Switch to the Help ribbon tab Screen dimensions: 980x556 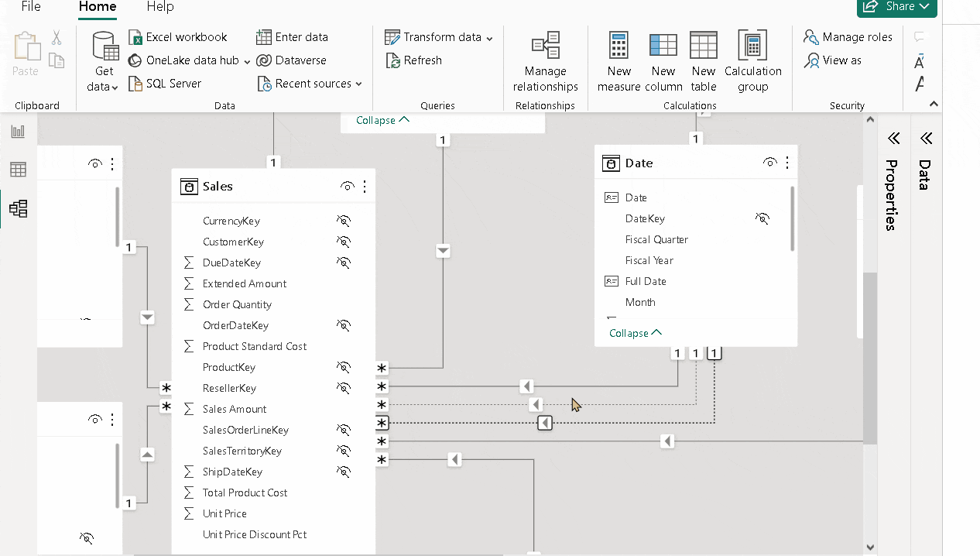pos(160,7)
